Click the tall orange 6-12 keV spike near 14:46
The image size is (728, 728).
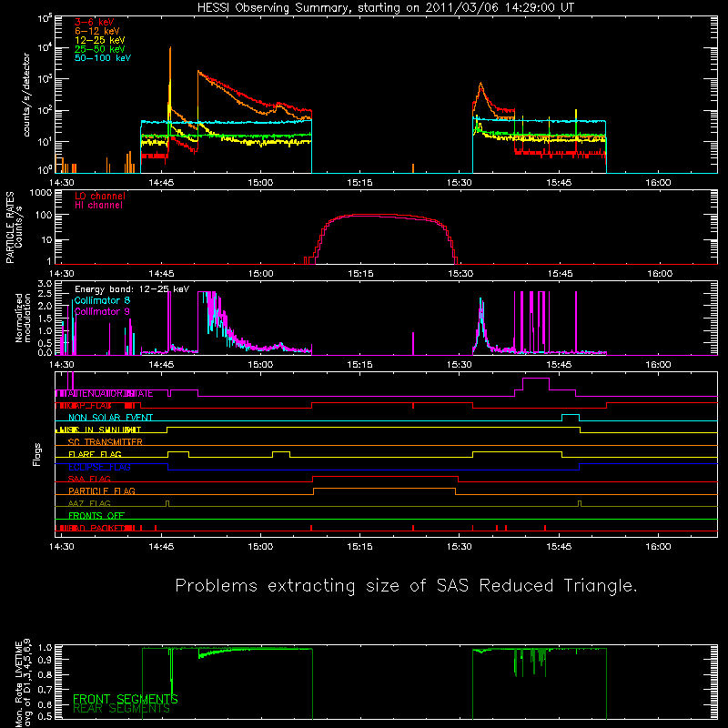point(170,76)
